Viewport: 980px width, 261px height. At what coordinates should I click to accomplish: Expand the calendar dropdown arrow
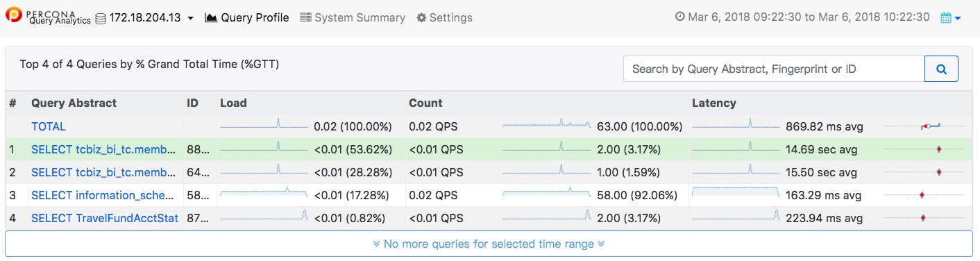[958, 18]
